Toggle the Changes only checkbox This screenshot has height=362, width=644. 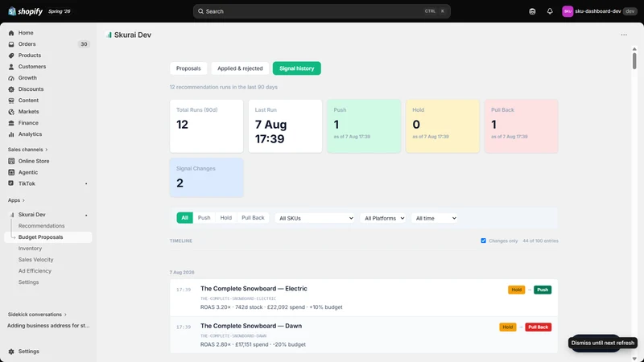point(484,241)
